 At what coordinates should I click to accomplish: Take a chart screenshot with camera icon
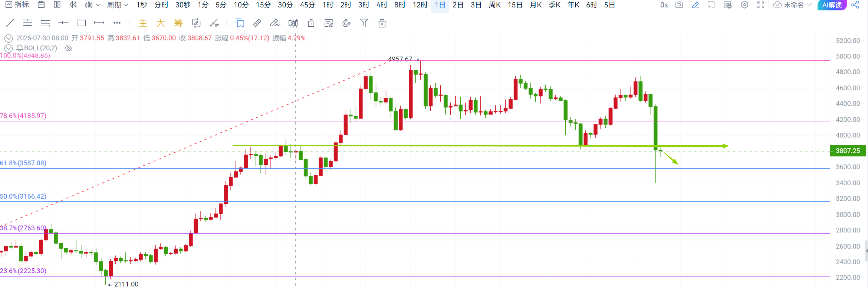(x=679, y=5)
